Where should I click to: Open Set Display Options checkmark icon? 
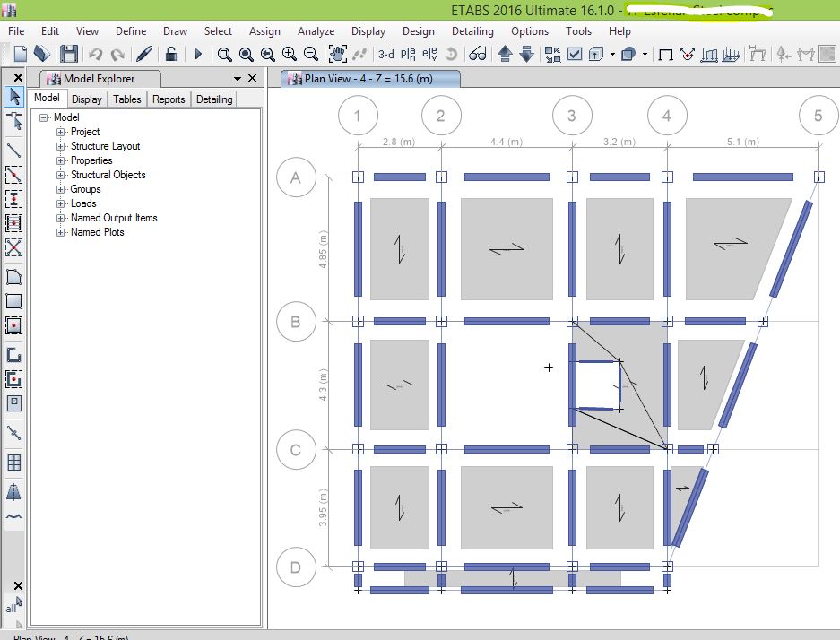pyautogui.click(x=575, y=54)
